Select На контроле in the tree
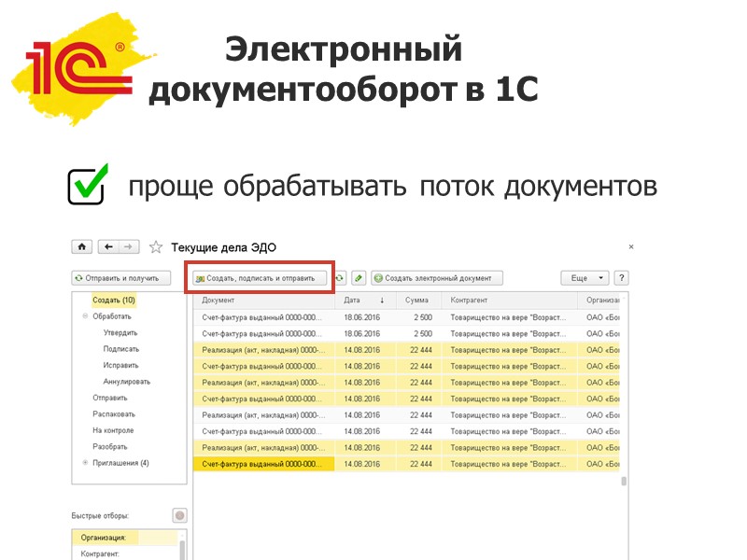Viewport: 747px width, 560px height. click(x=113, y=430)
